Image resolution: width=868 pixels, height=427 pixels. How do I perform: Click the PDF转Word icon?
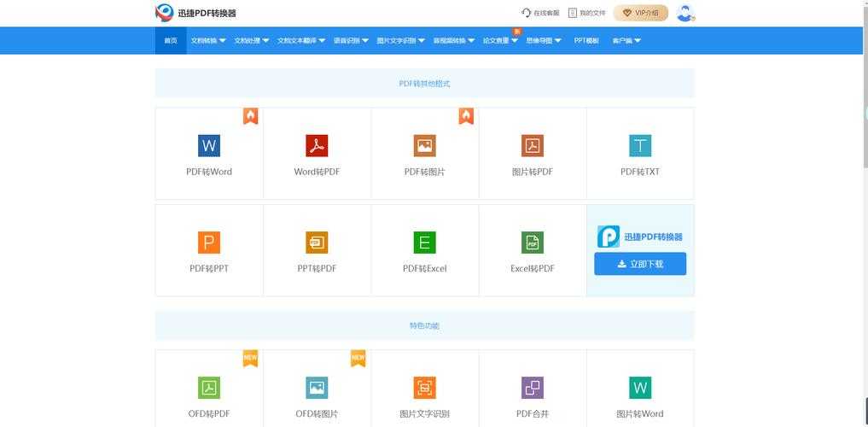[209, 145]
